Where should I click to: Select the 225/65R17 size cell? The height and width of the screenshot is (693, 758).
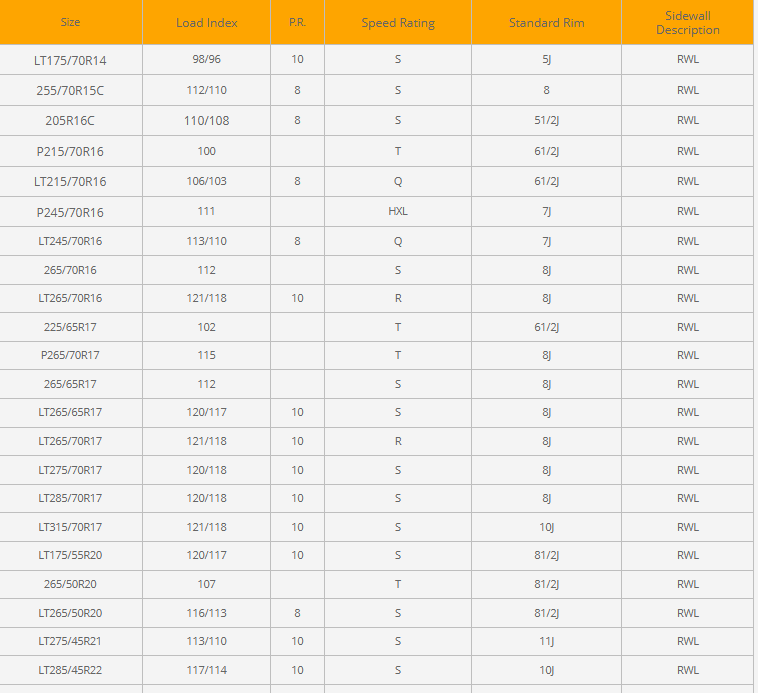70,327
